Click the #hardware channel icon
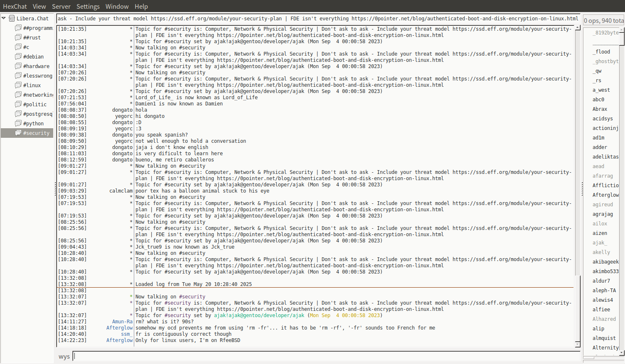The height and width of the screenshot is (364, 625). pos(18,66)
